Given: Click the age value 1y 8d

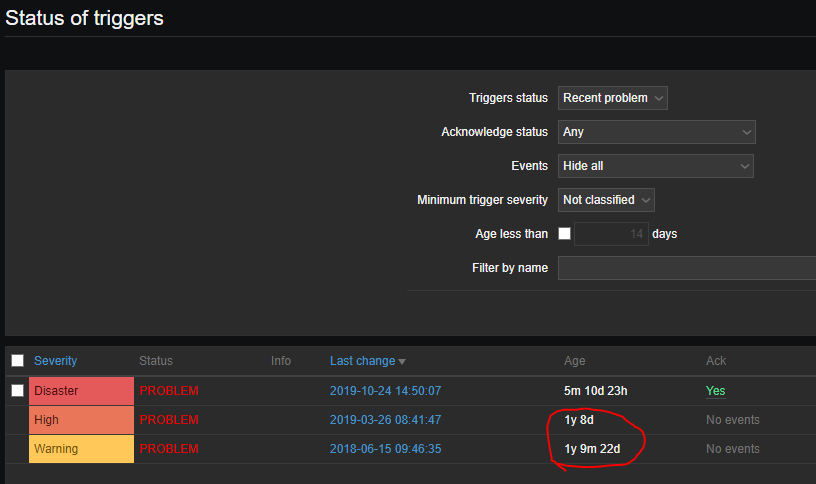Looking at the screenshot, I should pos(579,420).
